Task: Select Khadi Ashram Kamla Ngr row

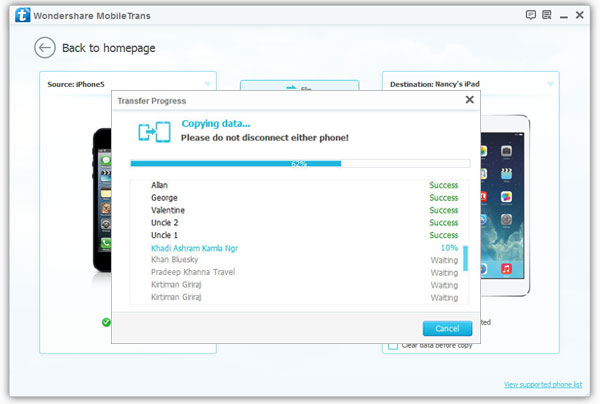Action: coord(297,248)
